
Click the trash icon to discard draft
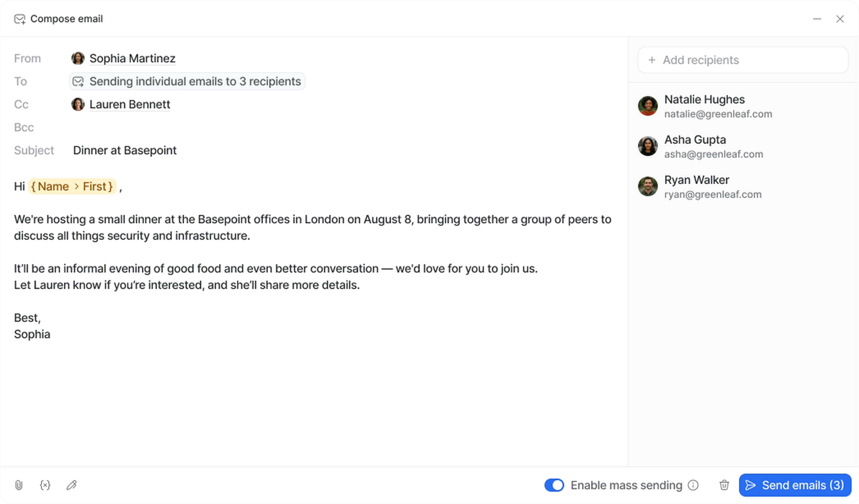(x=724, y=485)
